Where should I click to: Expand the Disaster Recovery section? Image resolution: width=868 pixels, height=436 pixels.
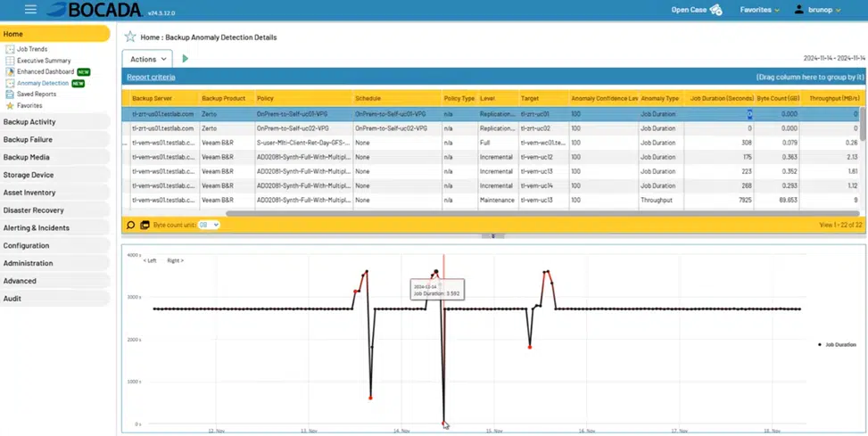tap(54, 210)
